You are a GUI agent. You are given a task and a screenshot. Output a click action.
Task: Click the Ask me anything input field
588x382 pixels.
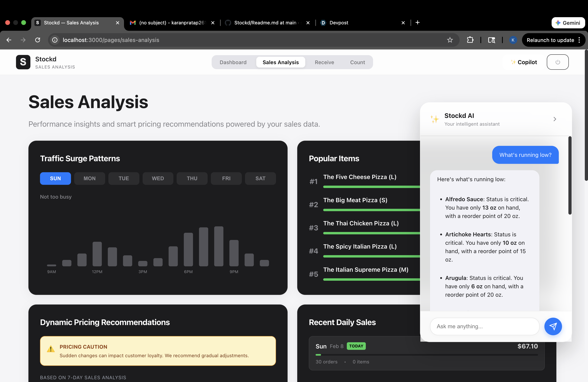[484, 326]
